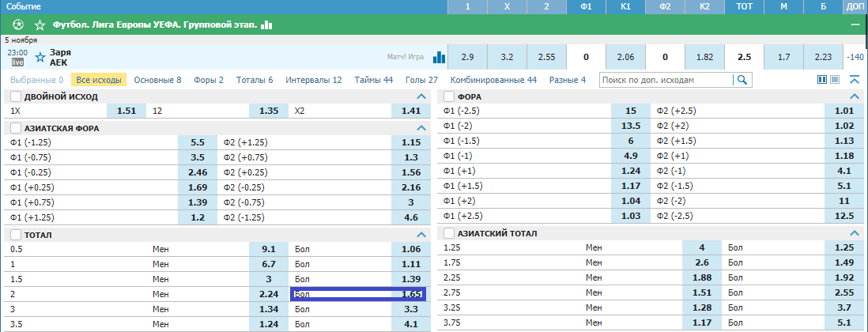Screen dimensions: 868x332
Task: Tick the АЗИАТСКИЙ ТОТАЛ checkbox
Action: coord(449,233)
